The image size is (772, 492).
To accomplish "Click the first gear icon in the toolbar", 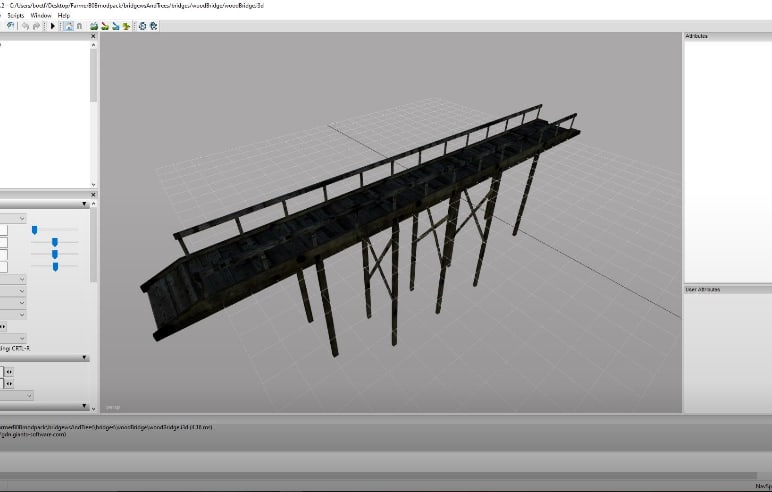I will click(x=142, y=26).
